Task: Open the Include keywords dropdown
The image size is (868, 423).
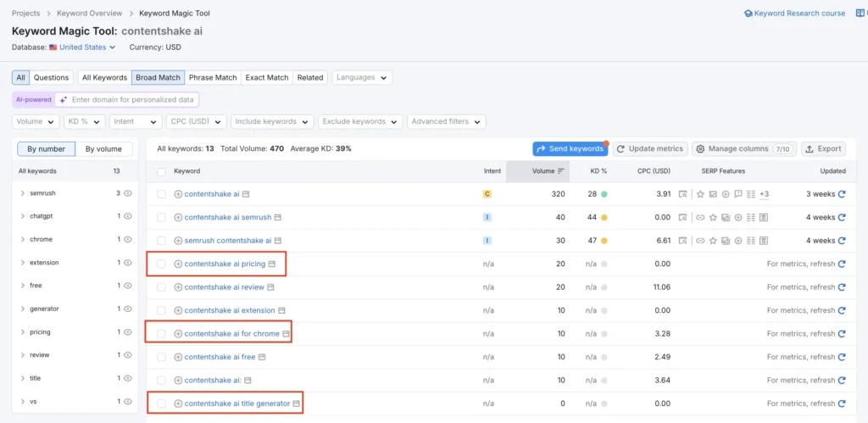Action: 272,121
